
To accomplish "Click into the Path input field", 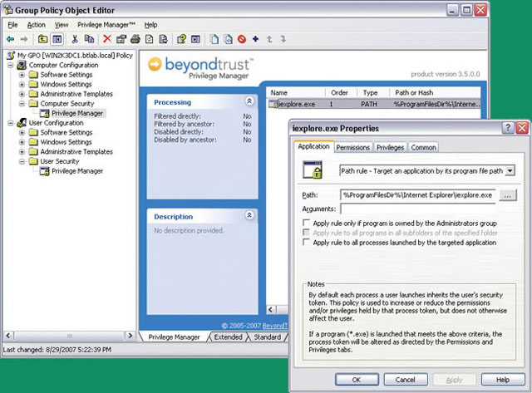I will coord(417,195).
